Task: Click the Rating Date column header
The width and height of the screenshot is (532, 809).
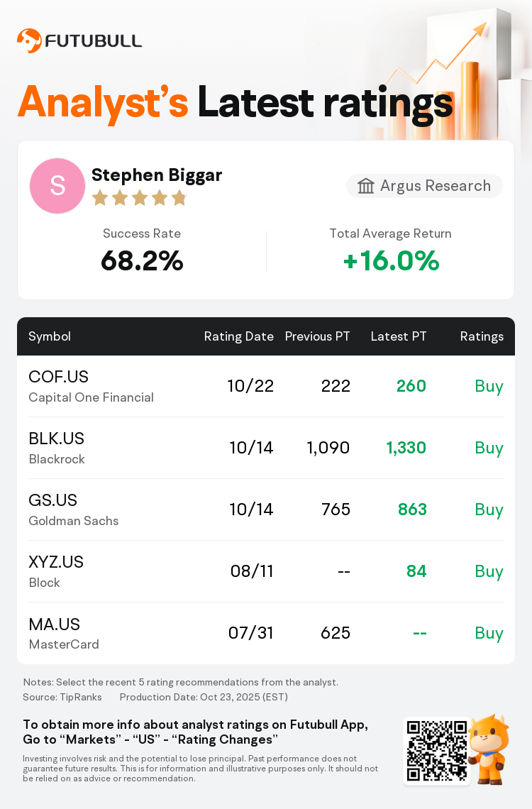Action: click(x=238, y=336)
